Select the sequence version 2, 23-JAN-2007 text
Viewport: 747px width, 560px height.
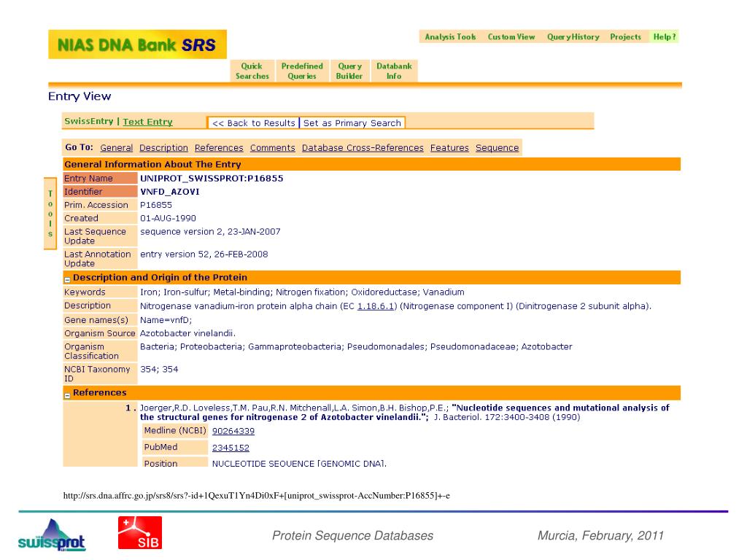click(210, 231)
